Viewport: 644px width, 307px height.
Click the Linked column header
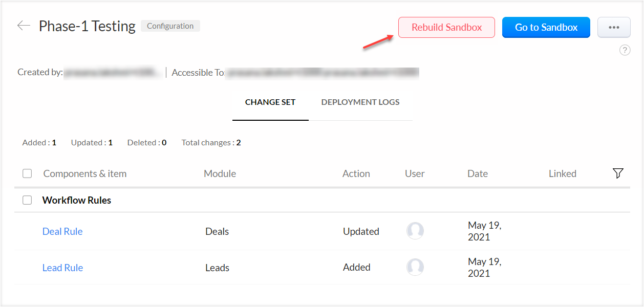[562, 174]
